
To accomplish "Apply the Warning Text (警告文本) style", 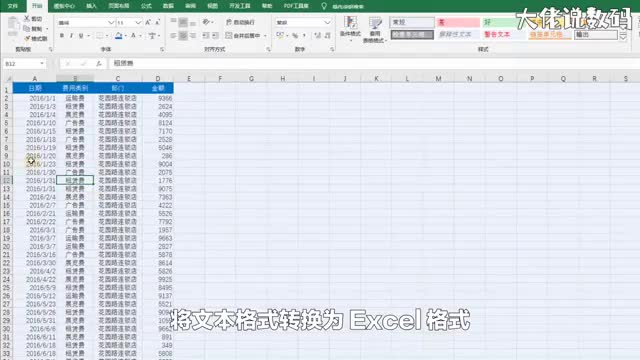I will [503, 35].
